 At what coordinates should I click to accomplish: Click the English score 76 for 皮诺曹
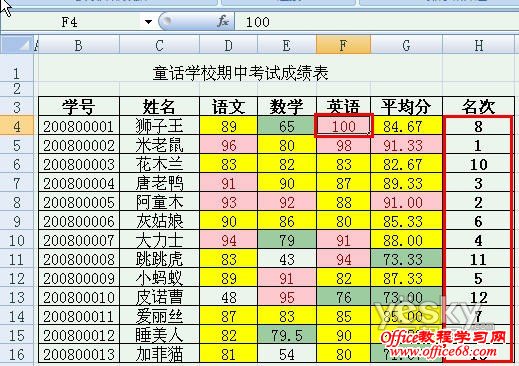[x=343, y=296]
